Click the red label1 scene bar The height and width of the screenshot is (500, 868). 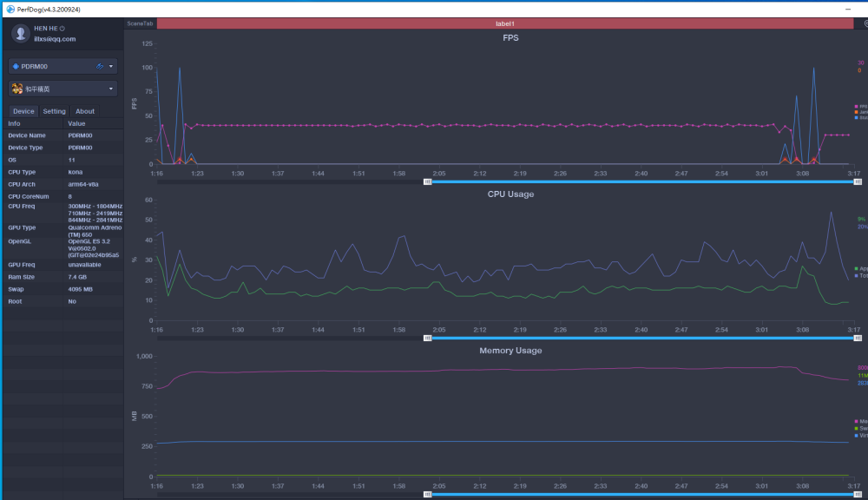coord(505,23)
